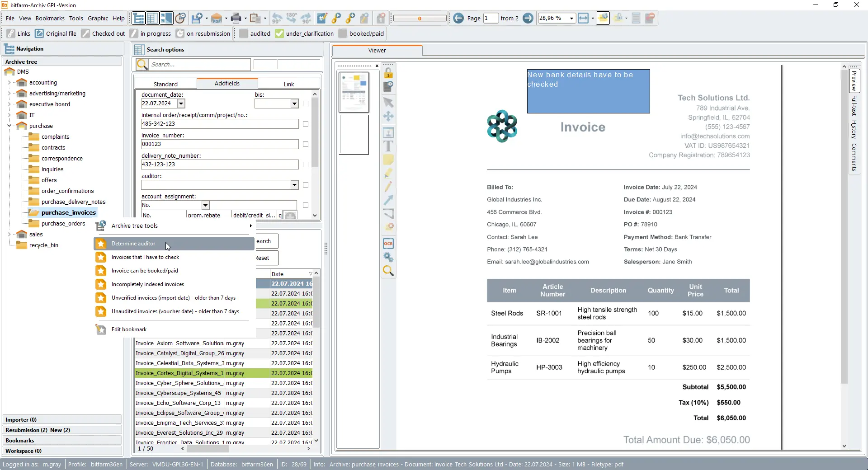
Task: Expand the accounting folder in tree
Action: tap(9, 83)
